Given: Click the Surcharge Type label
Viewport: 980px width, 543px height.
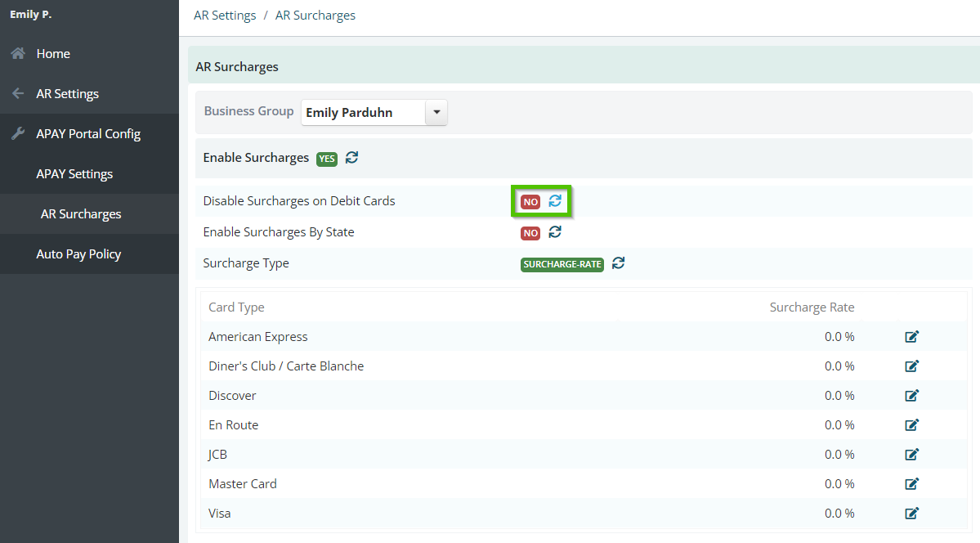Looking at the screenshot, I should pos(246,263).
